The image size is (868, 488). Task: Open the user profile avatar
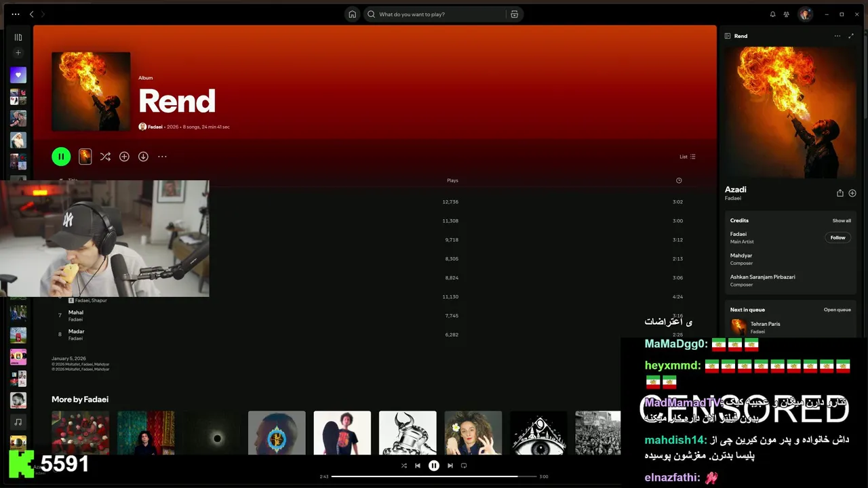805,14
